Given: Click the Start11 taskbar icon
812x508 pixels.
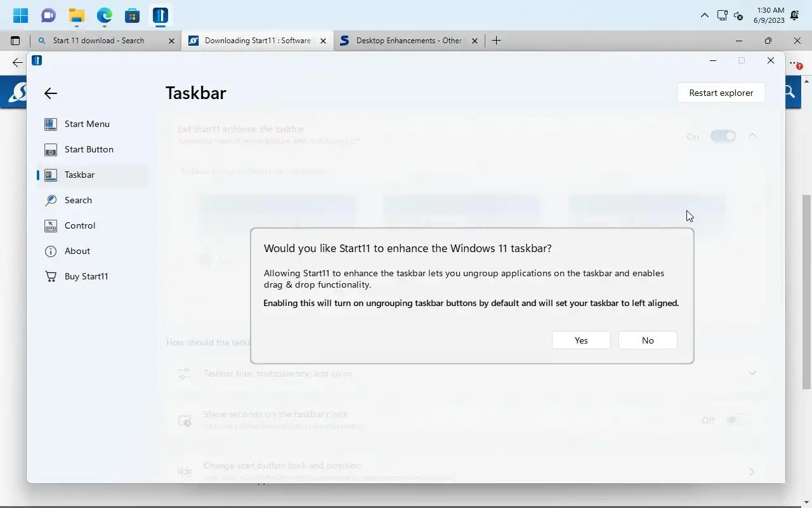Looking at the screenshot, I should (160, 15).
